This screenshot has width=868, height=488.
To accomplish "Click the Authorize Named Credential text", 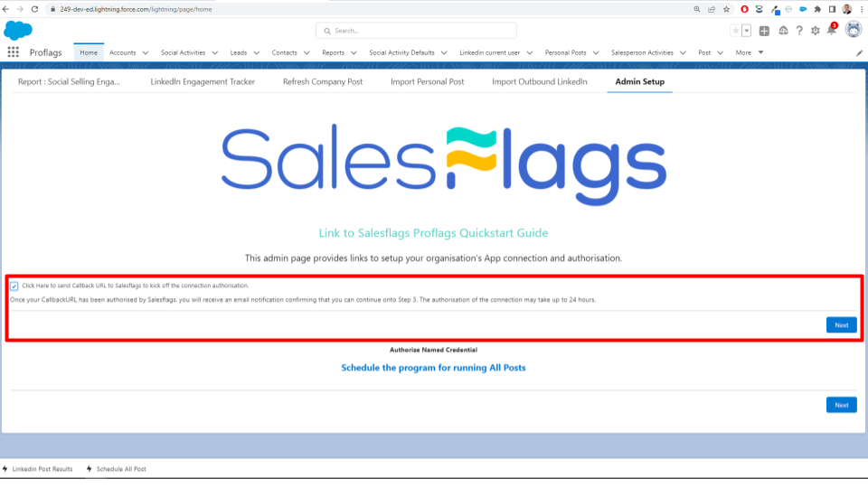I will pyautogui.click(x=433, y=350).
